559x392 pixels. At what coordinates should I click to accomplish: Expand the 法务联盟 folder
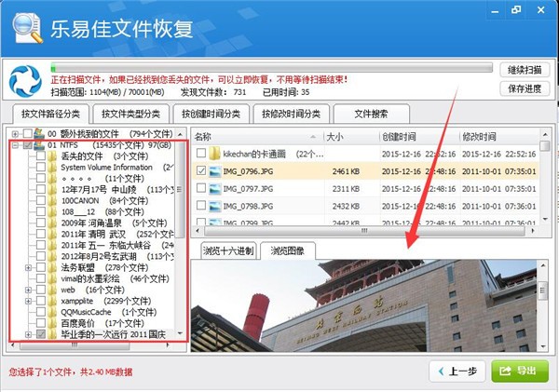pyautogui.click(x=28, y=267)
